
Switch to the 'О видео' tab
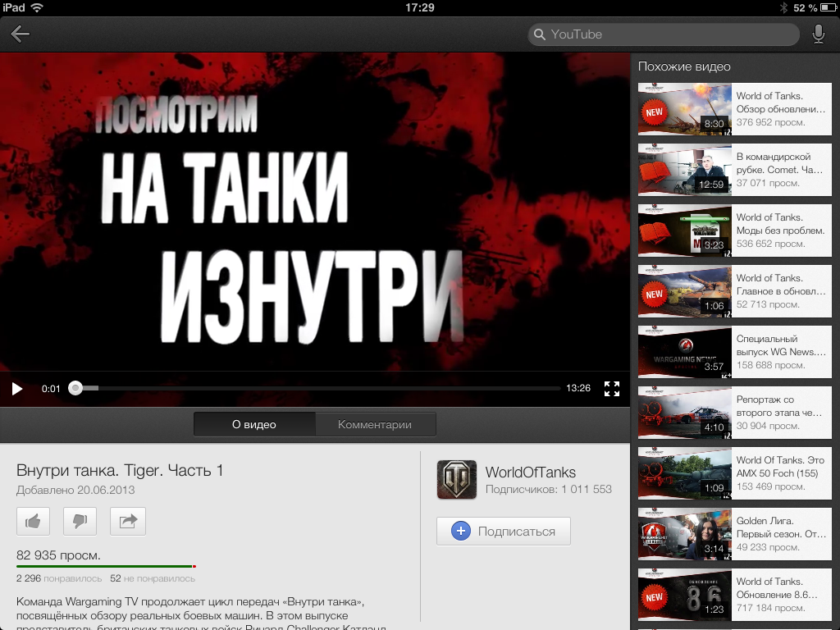coord(254,424)
